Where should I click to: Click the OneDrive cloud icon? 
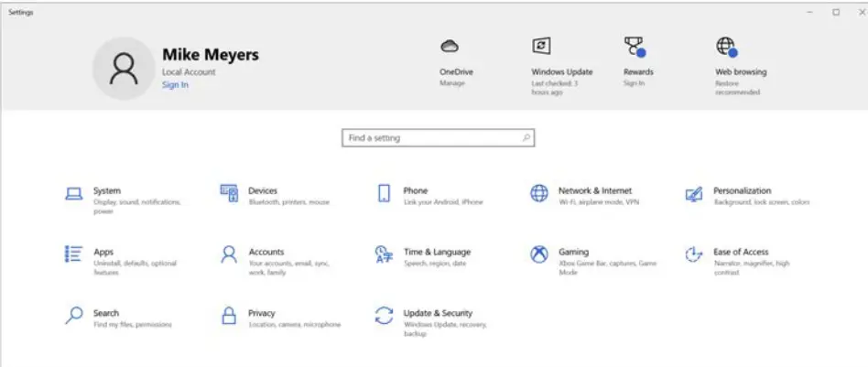coord(450,47)
